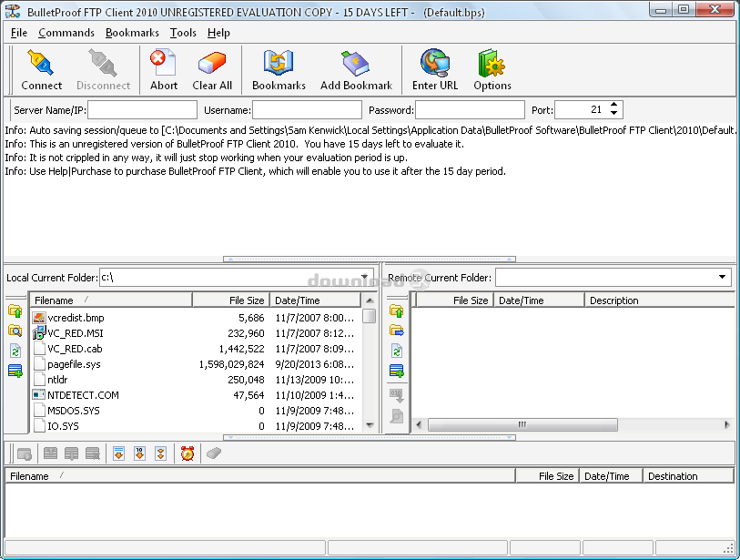Collapse the file panes splitter handle
740x560 pixels.
(369, 437)
